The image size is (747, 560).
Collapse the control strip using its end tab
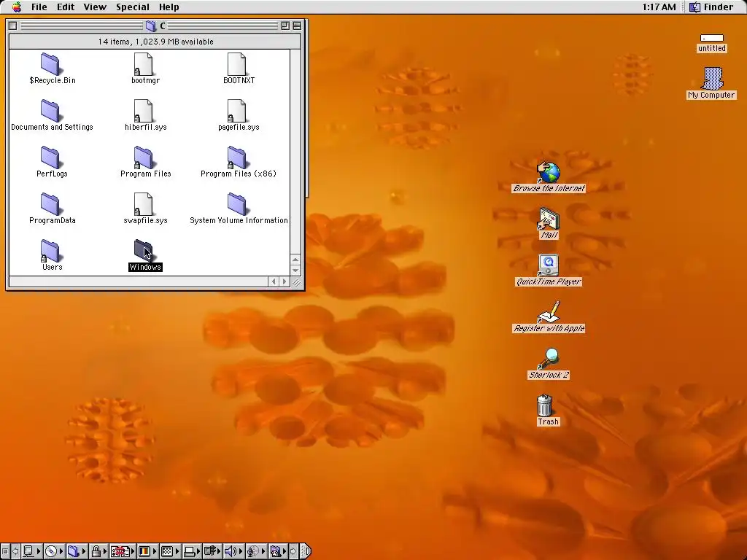click(306, 551)
